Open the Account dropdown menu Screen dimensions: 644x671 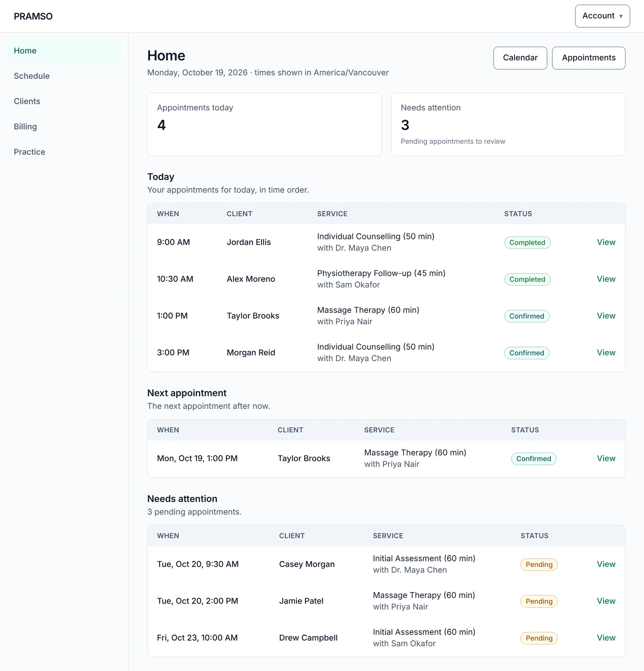click(602, 16)
